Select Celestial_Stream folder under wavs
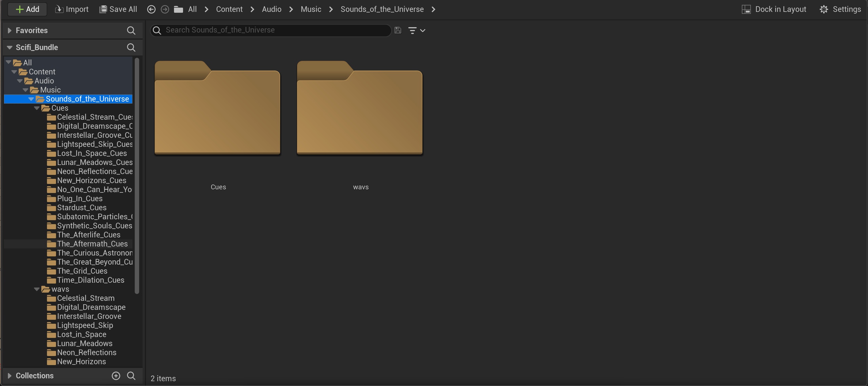The image size is (868, 386). point(81,298)
